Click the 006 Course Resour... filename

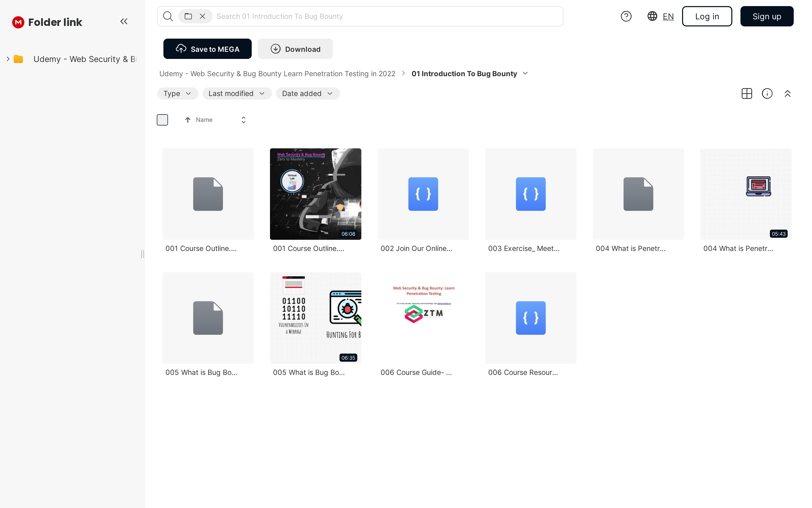tap(523, 373)
